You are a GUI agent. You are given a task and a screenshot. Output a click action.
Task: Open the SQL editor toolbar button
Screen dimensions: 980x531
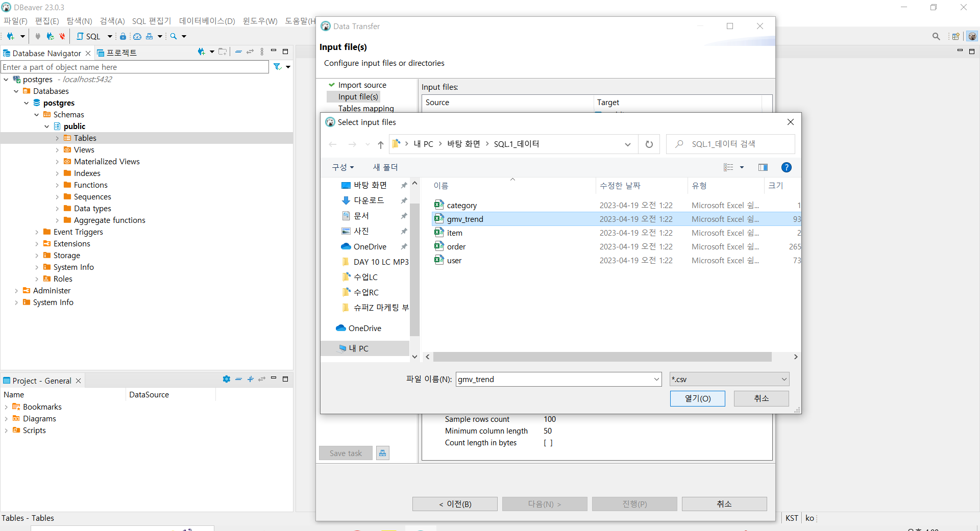(x=89, y=36)
